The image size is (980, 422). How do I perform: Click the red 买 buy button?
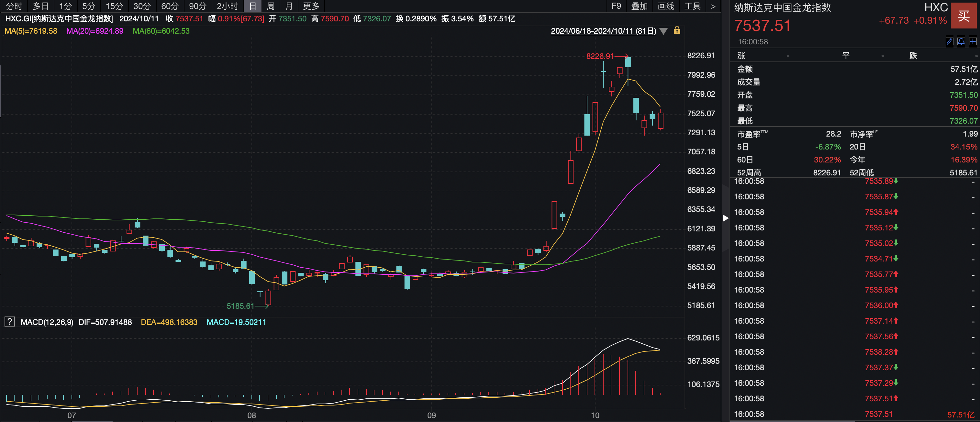click(x=963, y=15)
